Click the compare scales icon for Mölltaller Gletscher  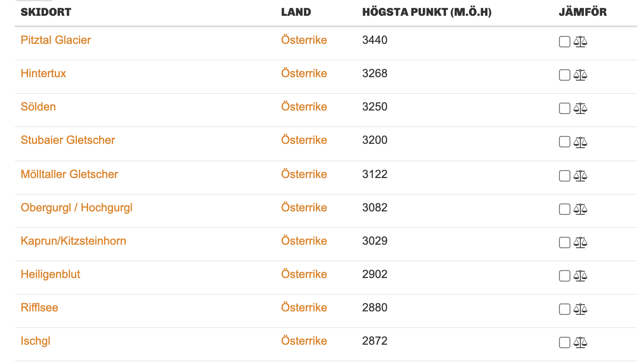(580, 176)
